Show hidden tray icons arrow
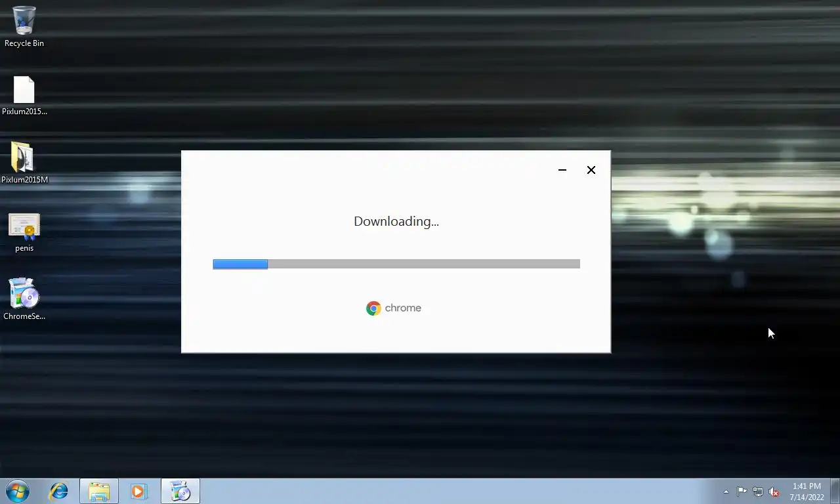Viewport: 840px width, 504px height. (x=726, y=492)
